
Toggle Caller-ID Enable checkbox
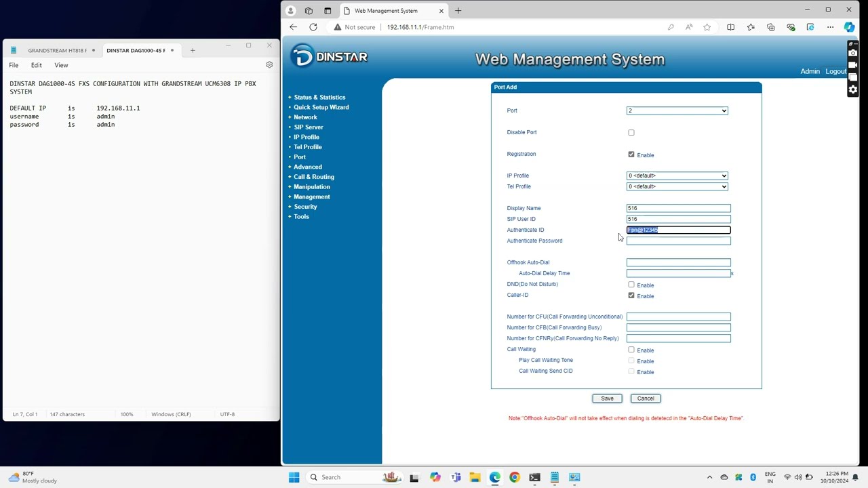click(x=631, y=296)
